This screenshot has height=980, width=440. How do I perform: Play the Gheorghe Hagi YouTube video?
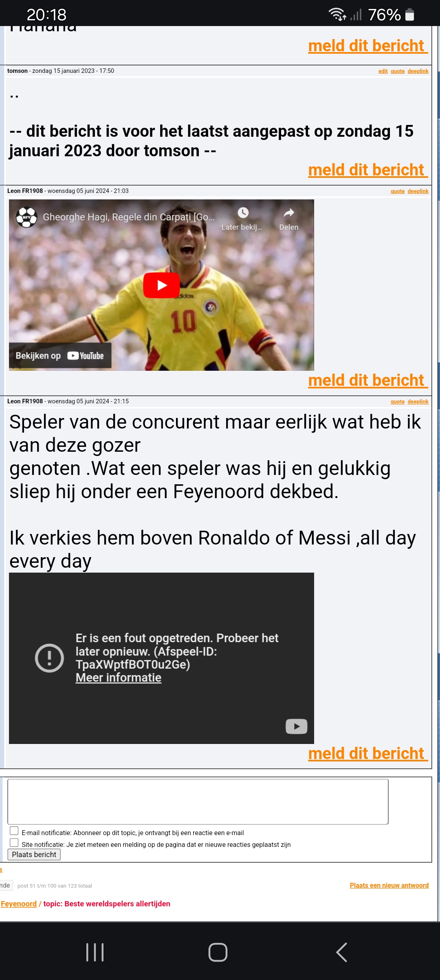tap(161, 285)
